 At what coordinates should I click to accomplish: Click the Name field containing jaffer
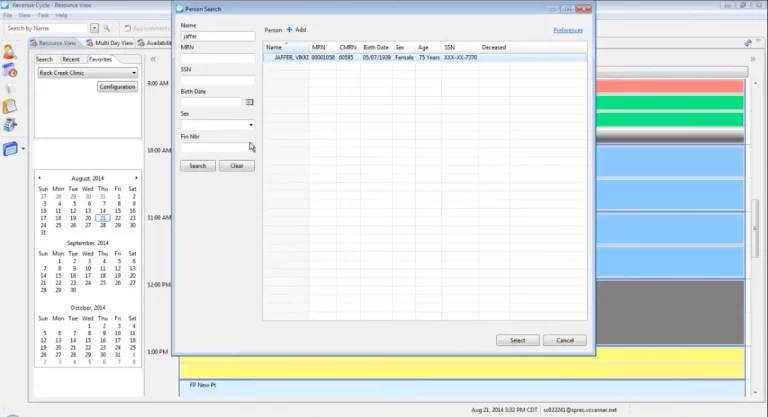tap(217, 36)
